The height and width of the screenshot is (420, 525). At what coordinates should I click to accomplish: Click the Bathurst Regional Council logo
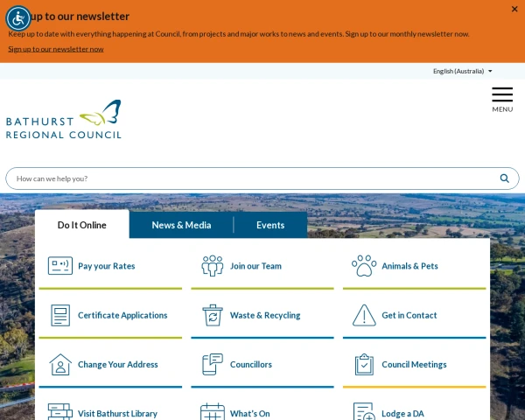tap(64, 119)
